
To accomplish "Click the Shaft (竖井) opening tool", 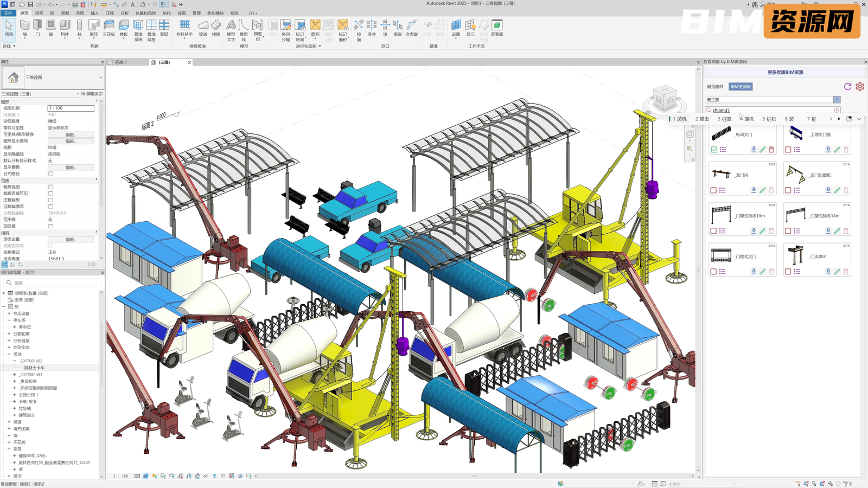I will coord(372,28).
